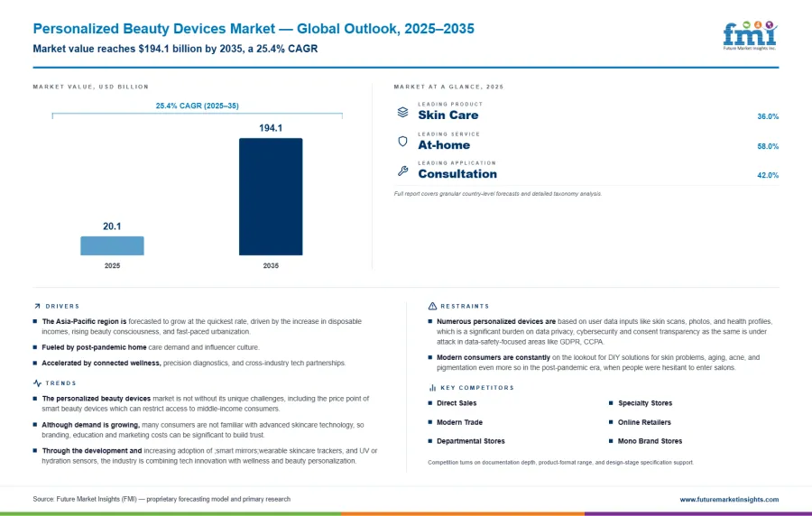Click the warning triangle icon next to RESTRAINTS
The image size is (812, 516).
coord(432,307)
